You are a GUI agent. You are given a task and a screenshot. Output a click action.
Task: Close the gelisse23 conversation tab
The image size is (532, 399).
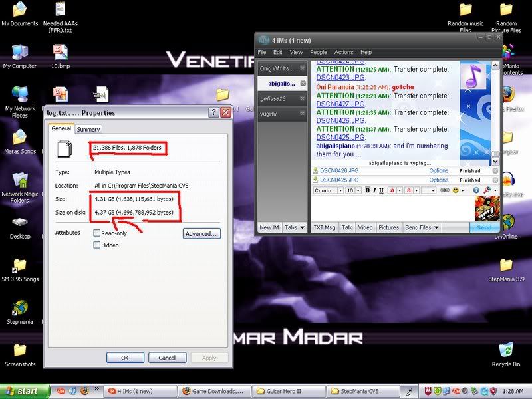pos(303,98)
